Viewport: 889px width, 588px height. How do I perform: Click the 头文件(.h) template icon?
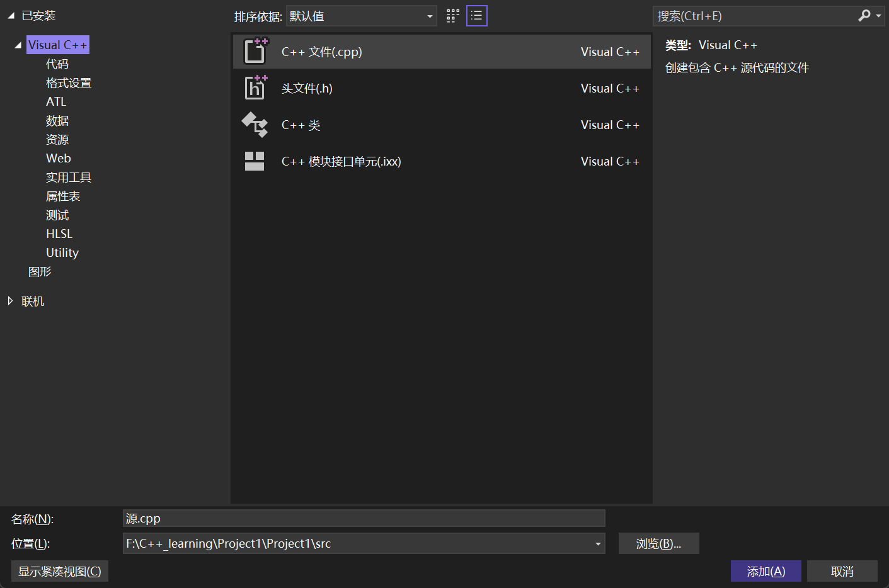(255, 88)
